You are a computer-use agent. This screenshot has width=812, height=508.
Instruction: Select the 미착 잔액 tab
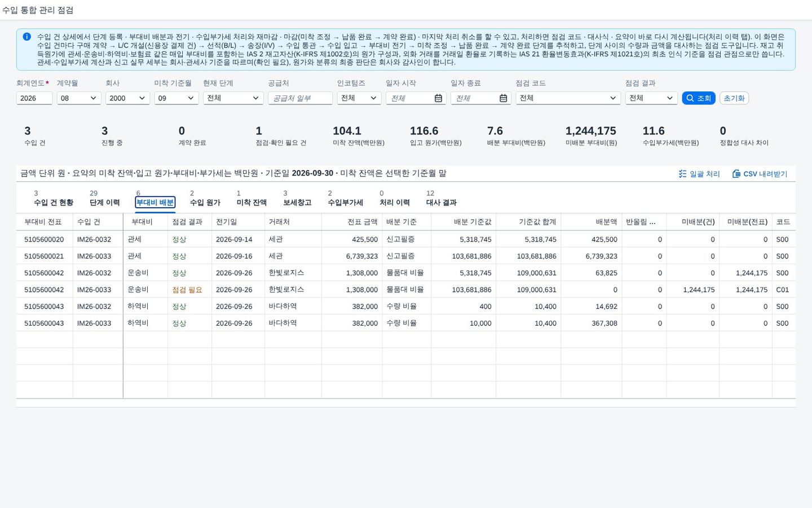pyautogui.click(x=251, y=203)
